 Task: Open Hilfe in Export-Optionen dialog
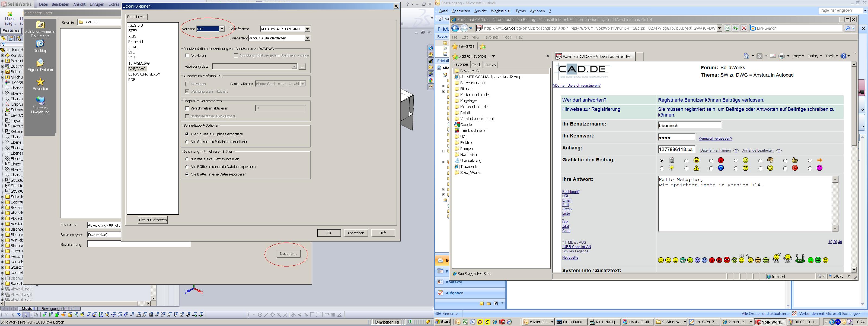383,233
